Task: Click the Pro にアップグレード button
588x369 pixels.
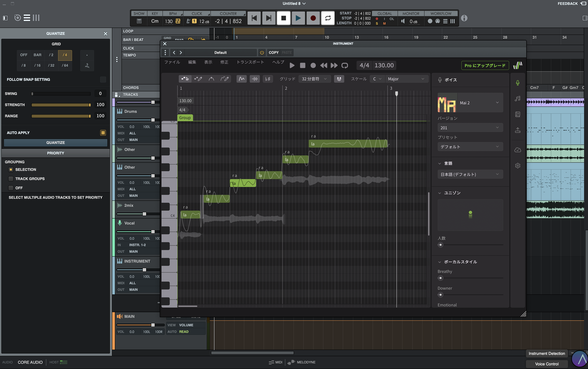Action: coord(485,66)
